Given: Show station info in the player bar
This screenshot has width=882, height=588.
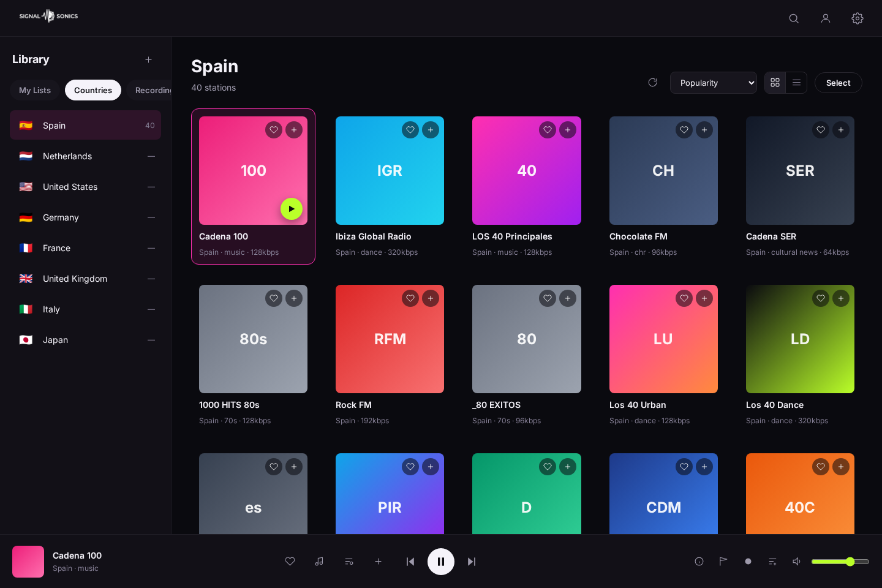Looking at the screenshot, I should 699,562.
